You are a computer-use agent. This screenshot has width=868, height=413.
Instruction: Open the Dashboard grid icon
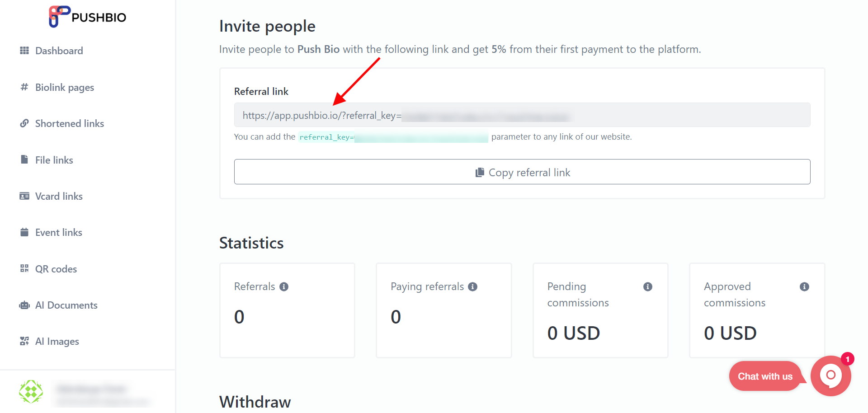tap(24, 51)
